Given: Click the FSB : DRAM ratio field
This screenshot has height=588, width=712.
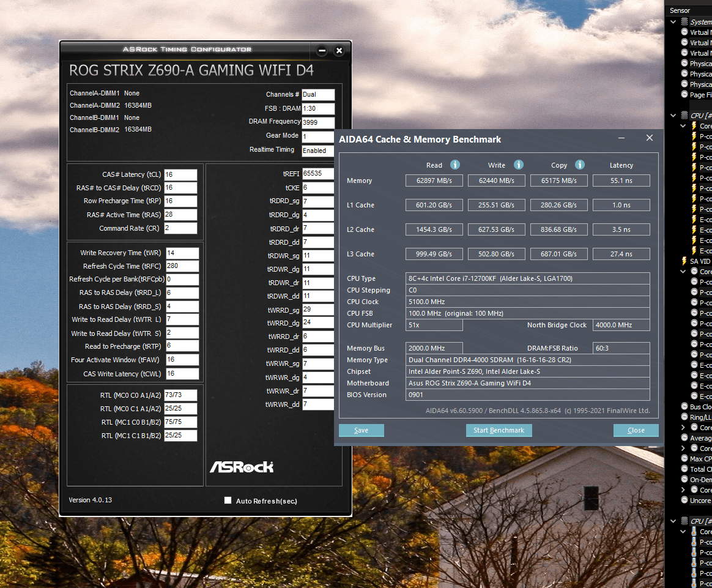Looking at the screenshot, I should [318, 108].
